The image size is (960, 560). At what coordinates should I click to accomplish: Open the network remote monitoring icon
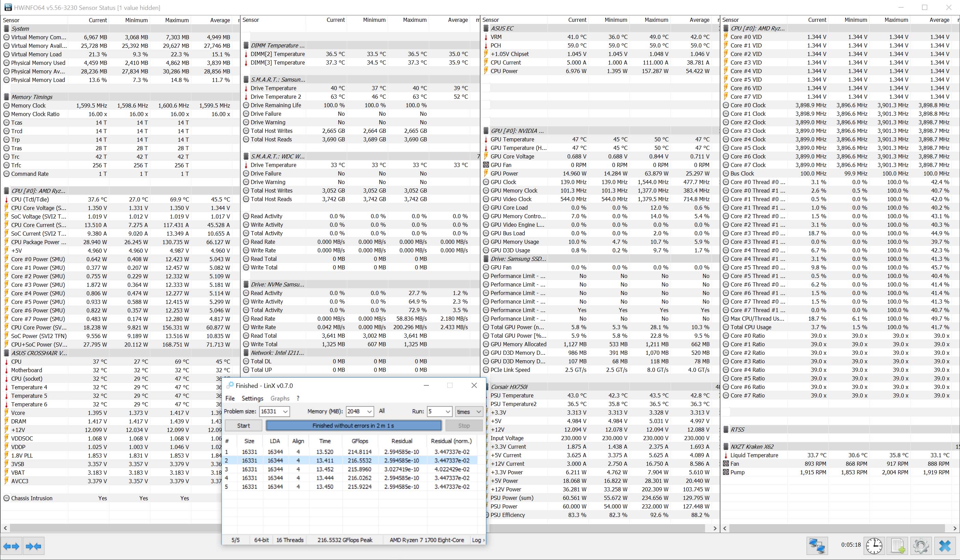(x=817, y=546)
